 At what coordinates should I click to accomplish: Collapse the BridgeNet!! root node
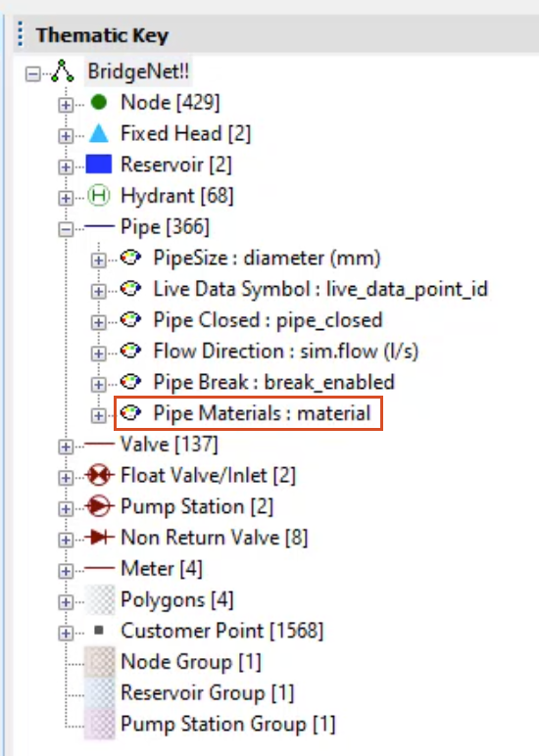(32, 74)
